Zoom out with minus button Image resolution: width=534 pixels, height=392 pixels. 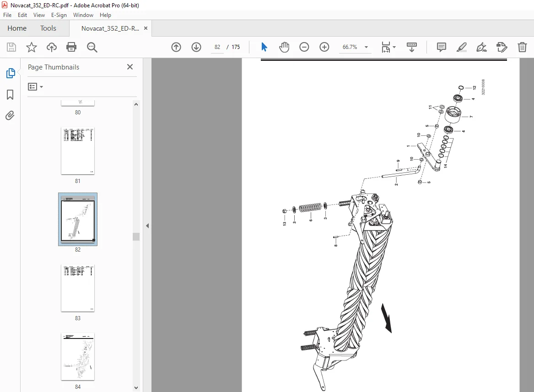coord(304,47)
